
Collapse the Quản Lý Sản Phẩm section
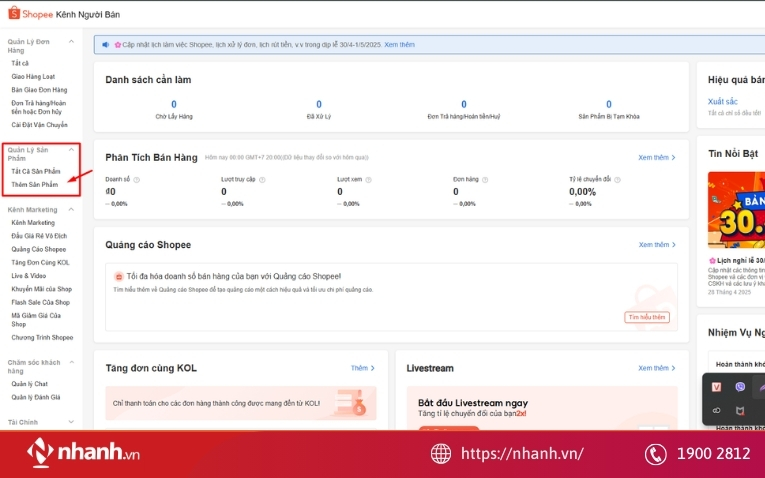point(71,150)
